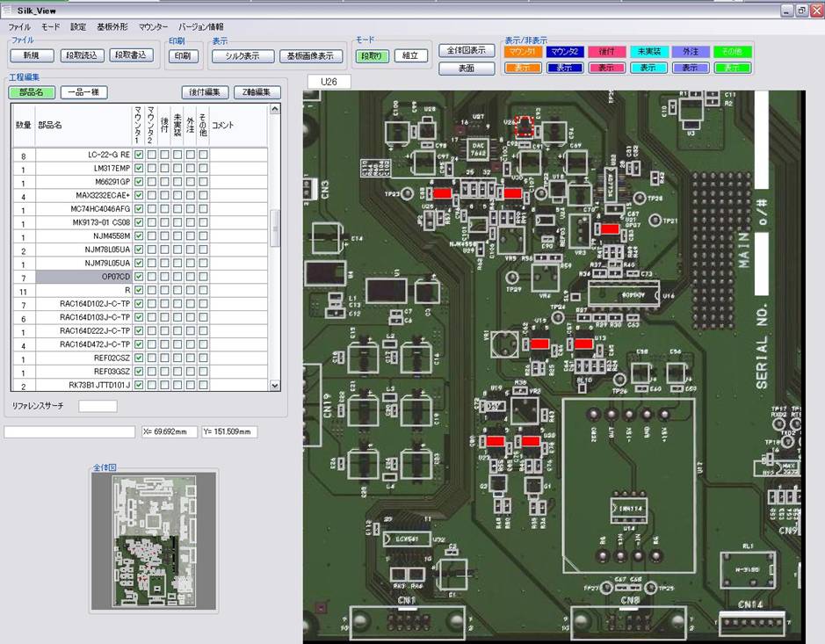Viewport: 825px width, 644px height.
Task: Click the 印刷 print button
Action: 182,55
